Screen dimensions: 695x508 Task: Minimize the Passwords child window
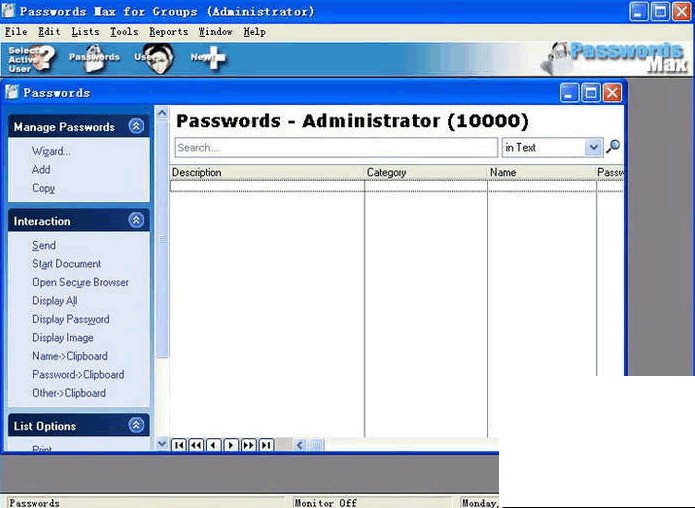[569, 93]
